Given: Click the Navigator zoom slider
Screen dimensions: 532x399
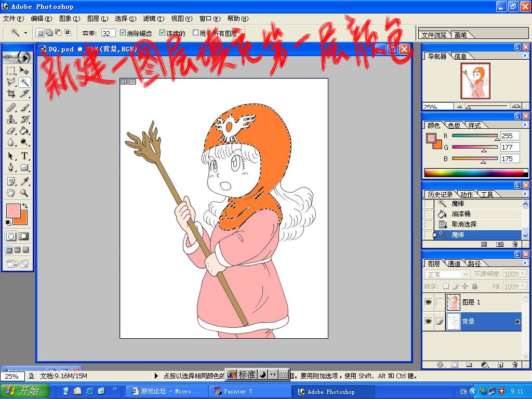Looking at the screenshot, I should coord(487,107).
